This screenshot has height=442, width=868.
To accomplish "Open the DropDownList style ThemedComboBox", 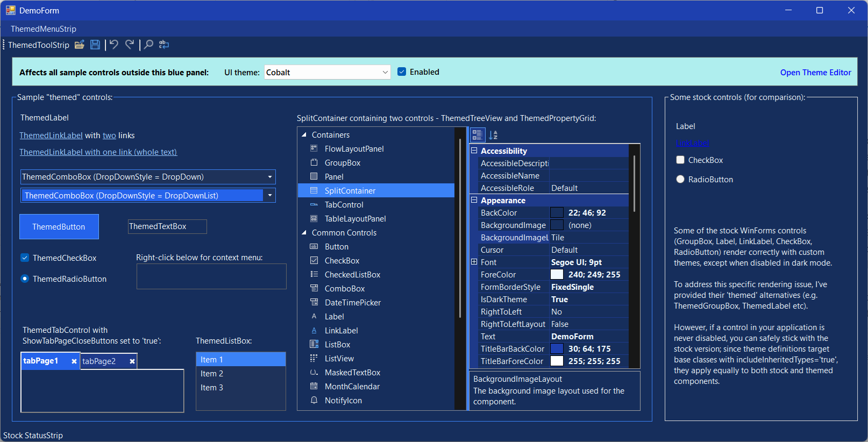I will tap(148, 195).
